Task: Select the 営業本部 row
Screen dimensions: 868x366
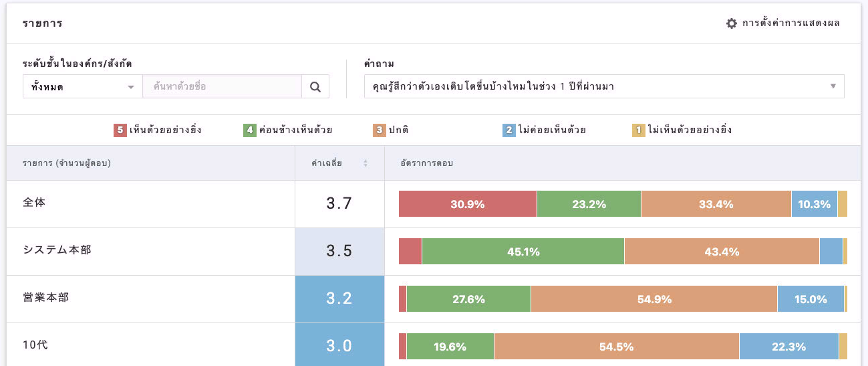Action: click(x=45, y=297)
